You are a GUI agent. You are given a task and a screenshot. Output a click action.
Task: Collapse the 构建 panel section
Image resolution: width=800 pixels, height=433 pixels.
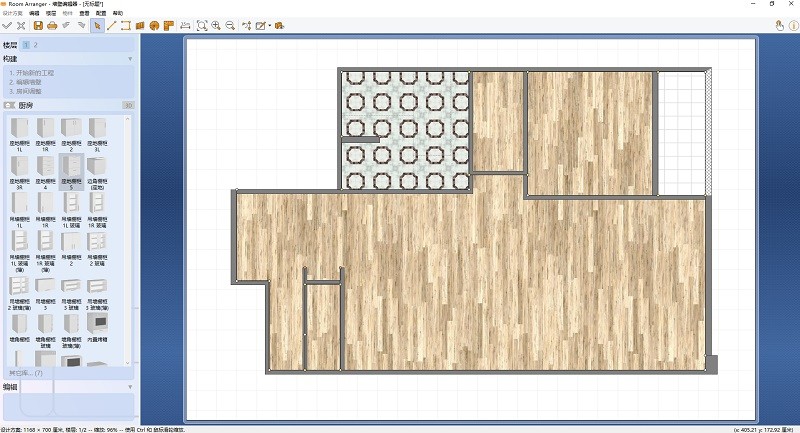130,59
